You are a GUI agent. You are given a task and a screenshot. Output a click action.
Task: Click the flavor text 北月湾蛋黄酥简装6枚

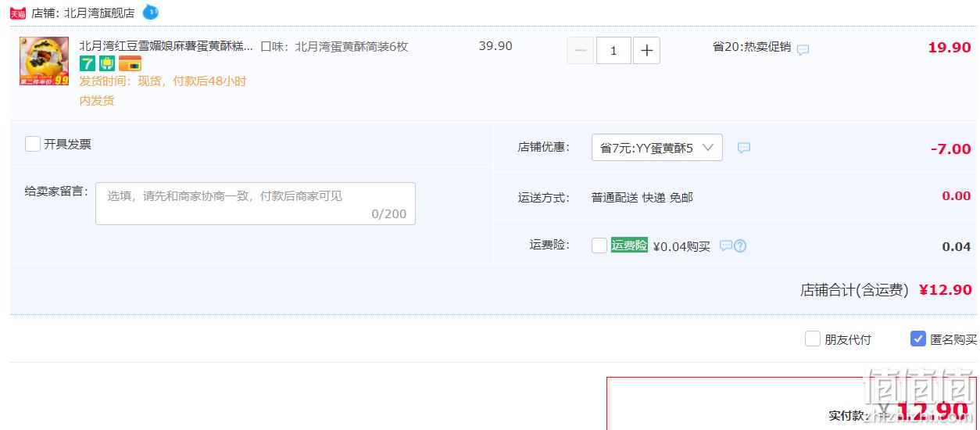(x=352, y=46)
